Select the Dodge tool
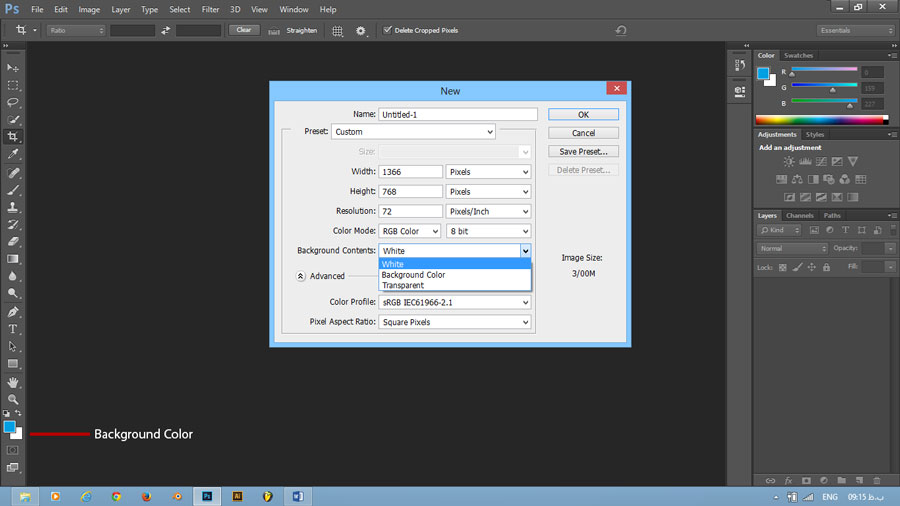 [x=13, y=293]
